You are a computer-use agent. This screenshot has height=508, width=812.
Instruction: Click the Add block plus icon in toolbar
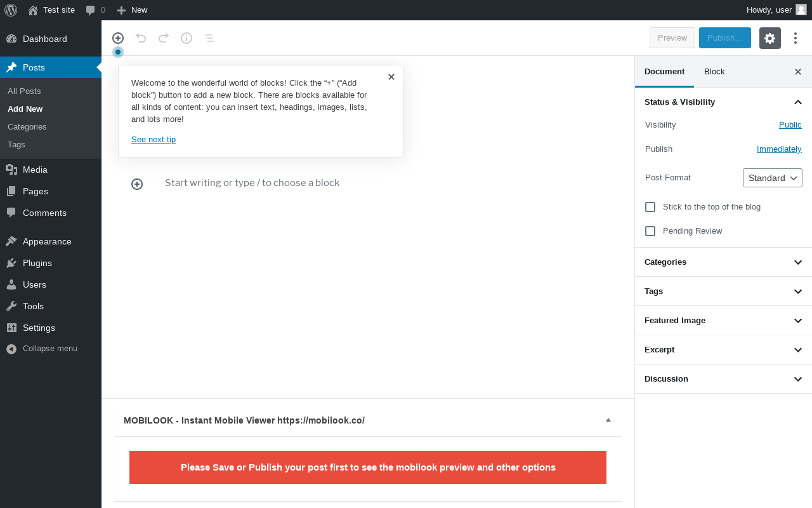click(x=118, y=38)
